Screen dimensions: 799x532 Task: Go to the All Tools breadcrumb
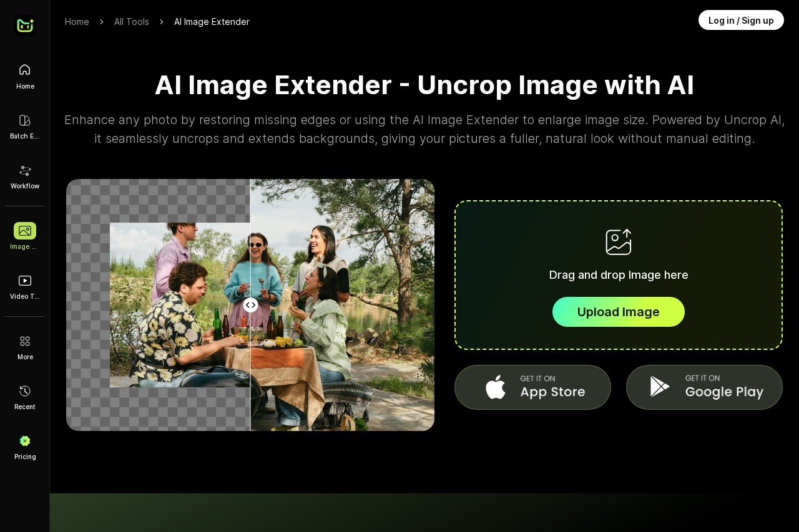pos(132,22)
